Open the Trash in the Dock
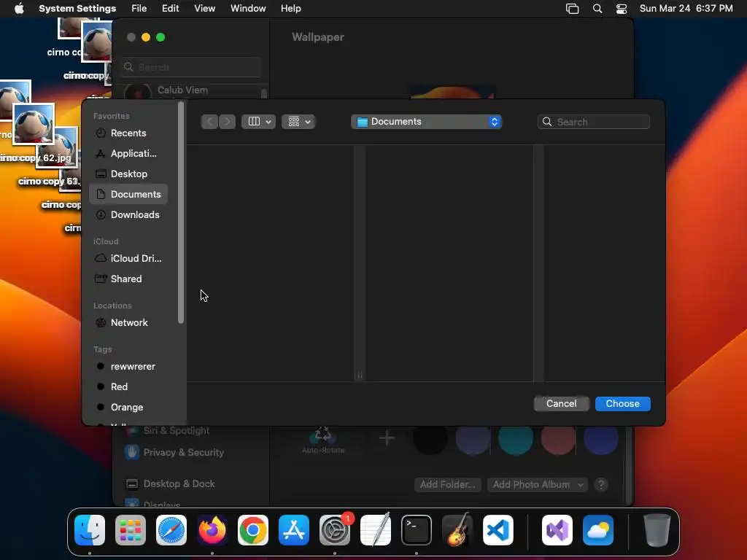747x560 pixels. pyautogui.click(x=657, y=530)
